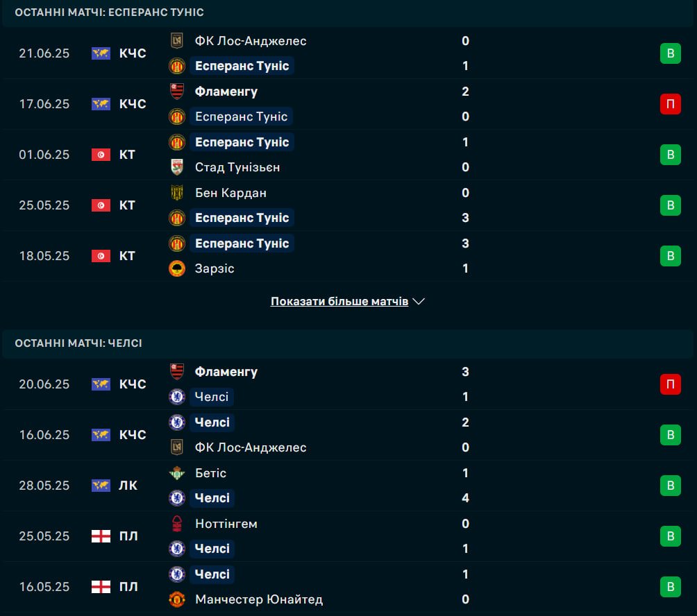Click the green В badge for 28.05.25 match
Screen dimensions: 697x616
point(671,486)
